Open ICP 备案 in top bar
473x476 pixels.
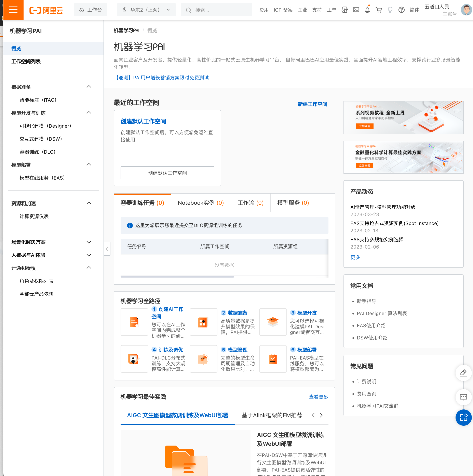pos(283,10)
